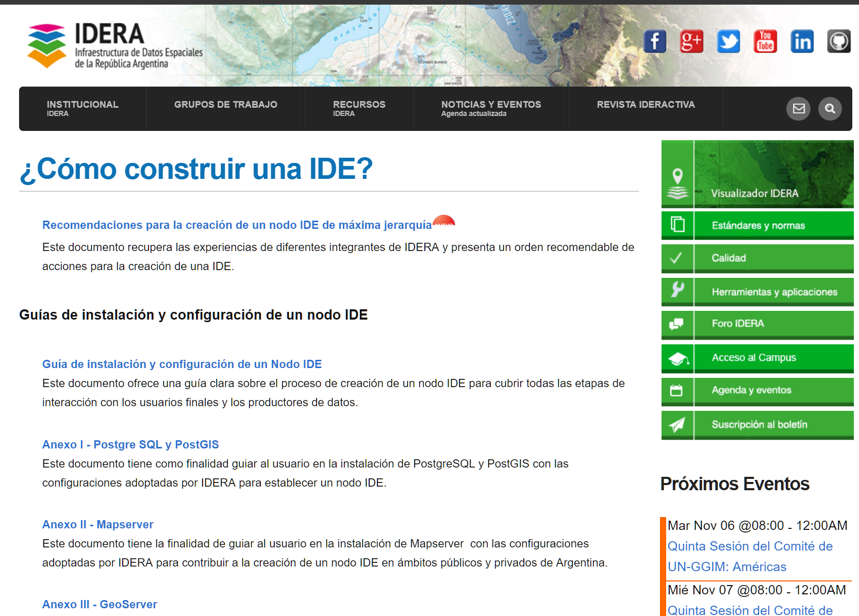Viewport: 859px width, 616px height.
Task: Click the map pin Visualizador icon
Action: click(x=678, y=184)
